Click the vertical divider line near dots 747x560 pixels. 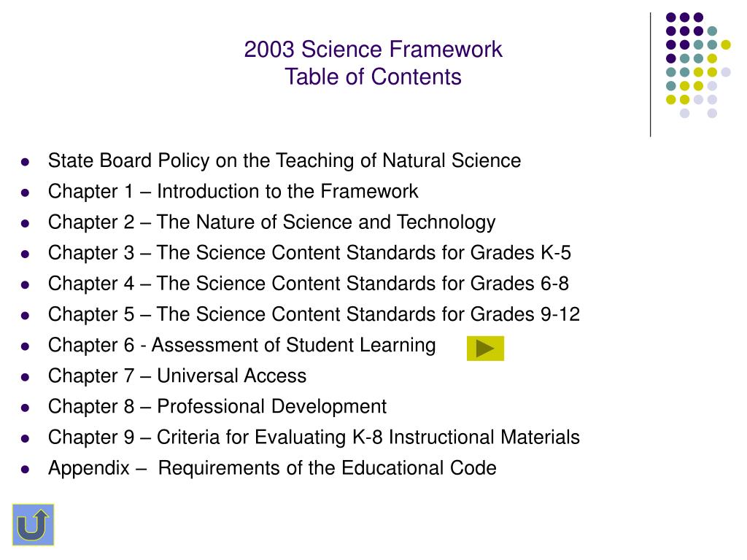(x=650, y=75)
